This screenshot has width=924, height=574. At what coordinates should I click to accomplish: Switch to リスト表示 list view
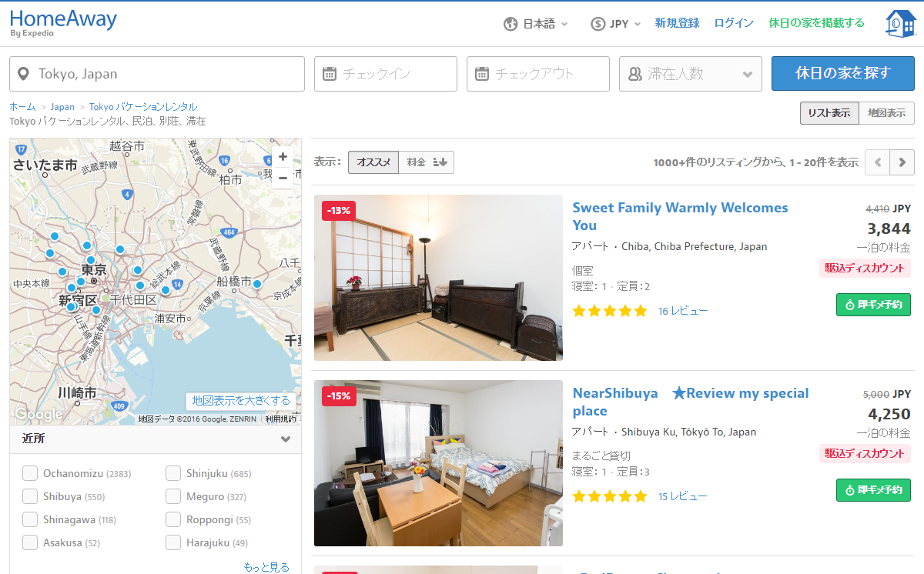(829, 113)
